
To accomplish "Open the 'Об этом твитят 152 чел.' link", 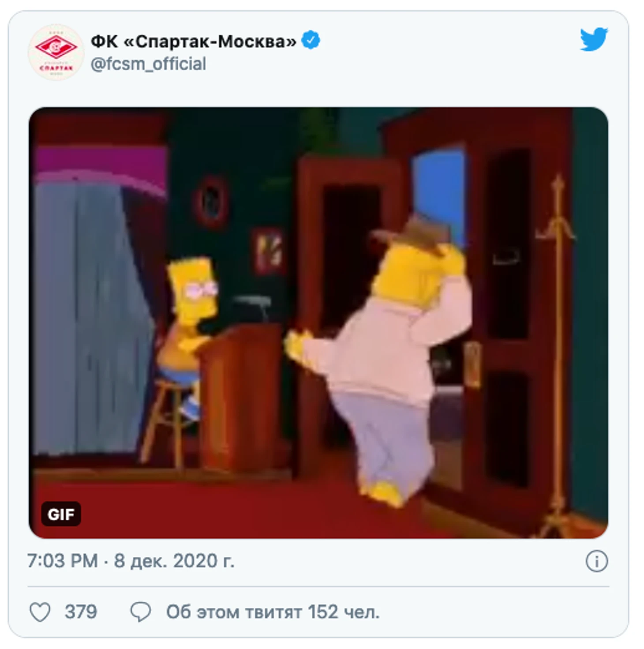I will [x=273, y=612].
